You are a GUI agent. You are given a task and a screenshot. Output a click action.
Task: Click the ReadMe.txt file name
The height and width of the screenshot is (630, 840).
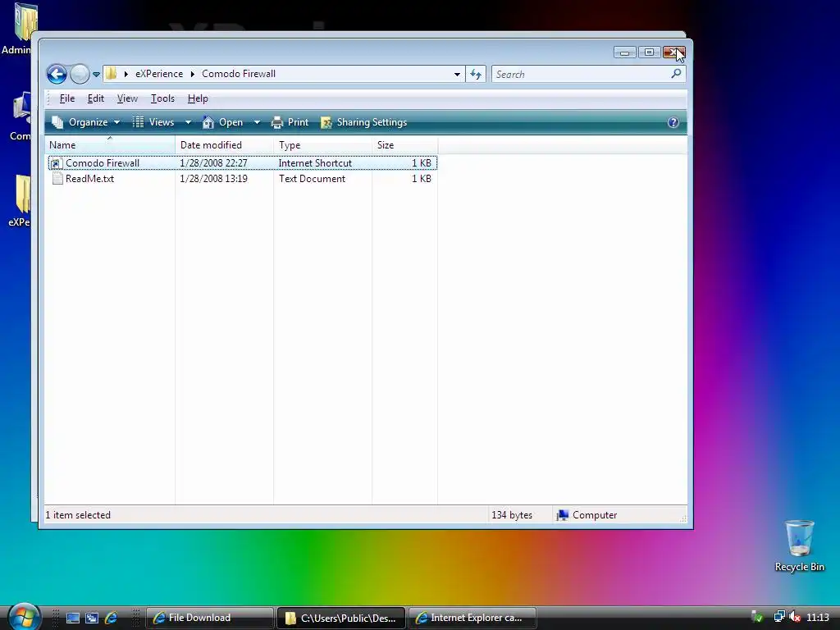coord(90,178)
